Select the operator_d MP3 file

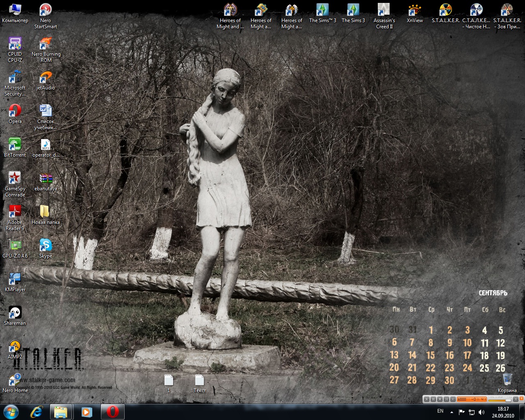point(46,148)
